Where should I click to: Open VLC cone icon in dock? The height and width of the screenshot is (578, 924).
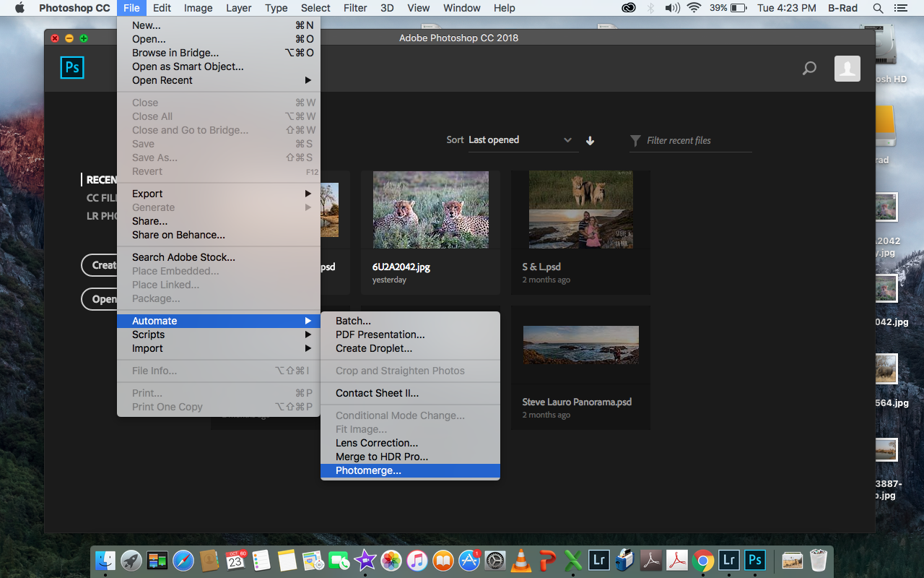pyautogui.click(x=520, y=560)
